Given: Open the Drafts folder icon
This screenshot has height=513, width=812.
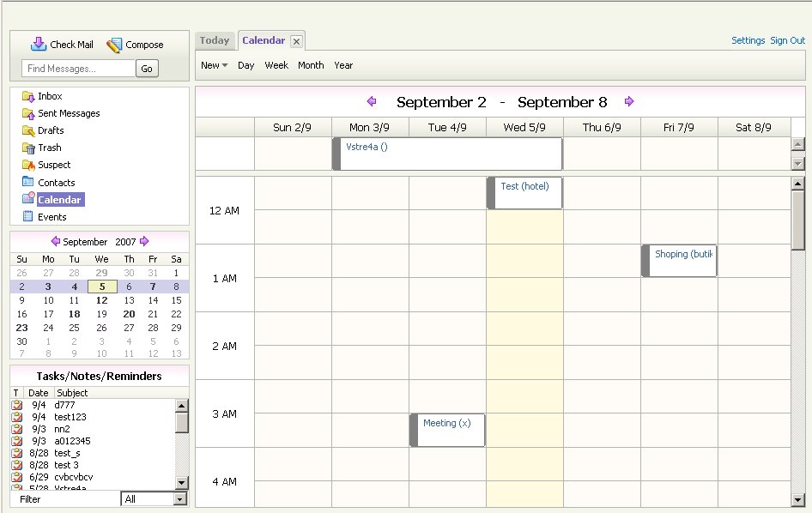Looking at the screenshot, I should (29, 130).
